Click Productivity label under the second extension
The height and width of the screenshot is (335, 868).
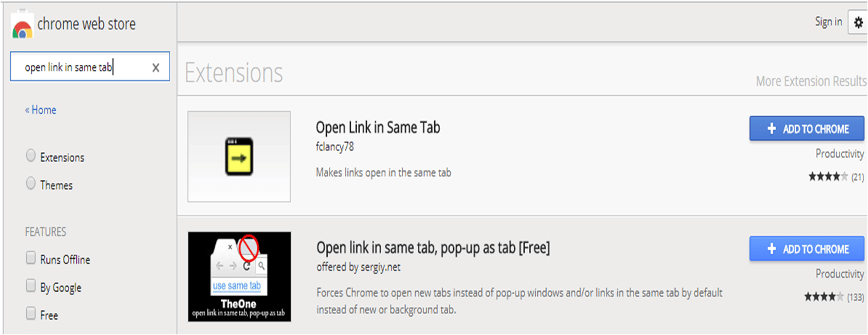(840, 274)
